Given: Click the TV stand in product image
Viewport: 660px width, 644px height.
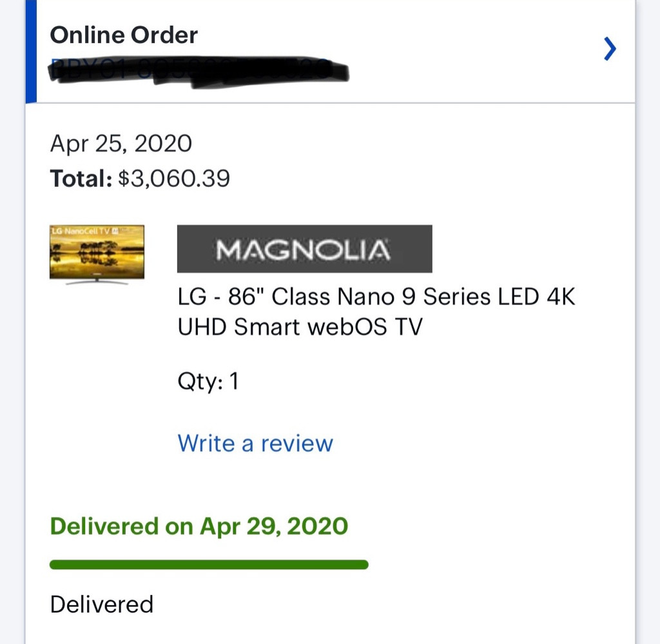Looking at the screenshot, I should click(x=97, y=281).
